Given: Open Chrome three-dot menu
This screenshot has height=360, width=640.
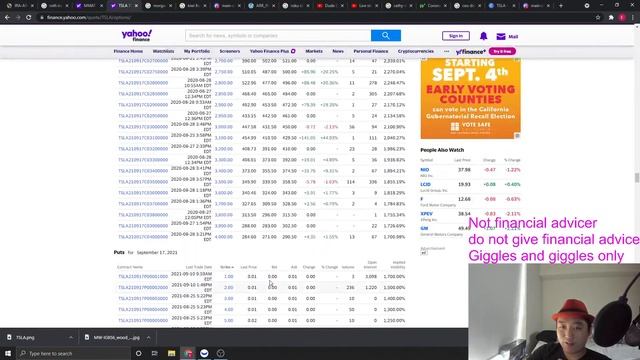Looking at the screenshot, I should (x=633, y=18).
